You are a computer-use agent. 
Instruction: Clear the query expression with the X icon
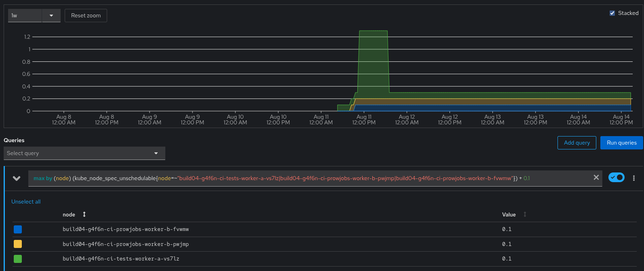tap(596, 177)
